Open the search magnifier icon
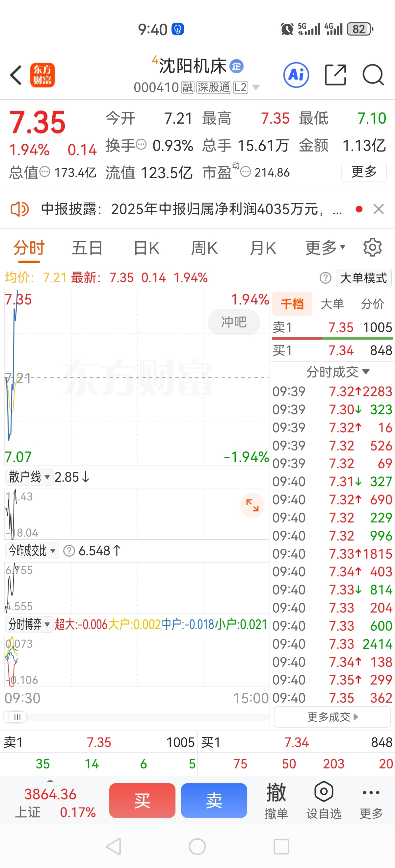The height and width of the screenshot is (868, 395). coord(373,75)
